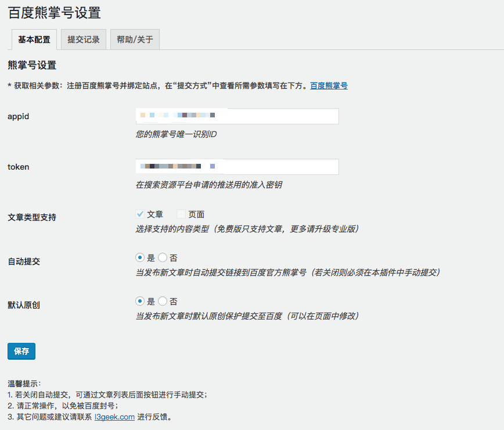Click tip line about 若关闭自动提交

[107, 395]
